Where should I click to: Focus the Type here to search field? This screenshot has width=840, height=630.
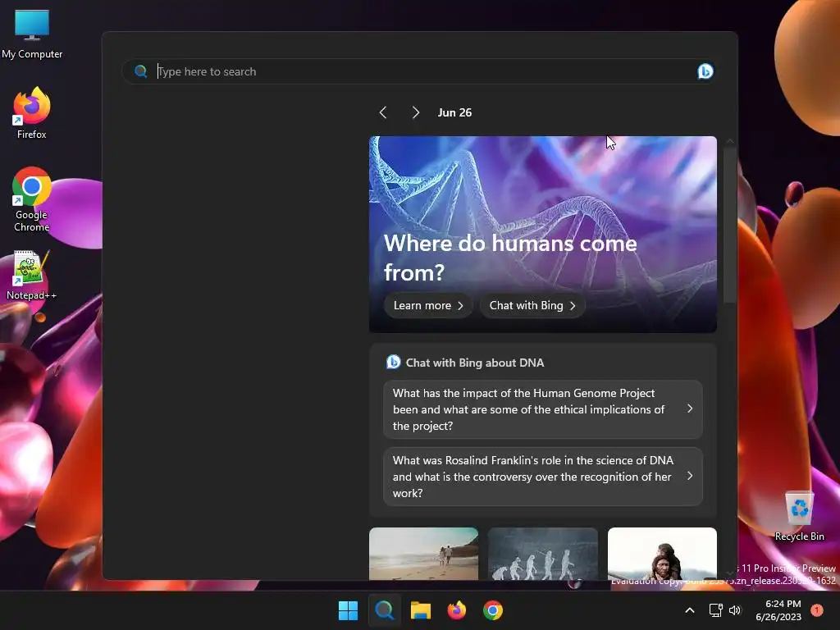(419, 71)
